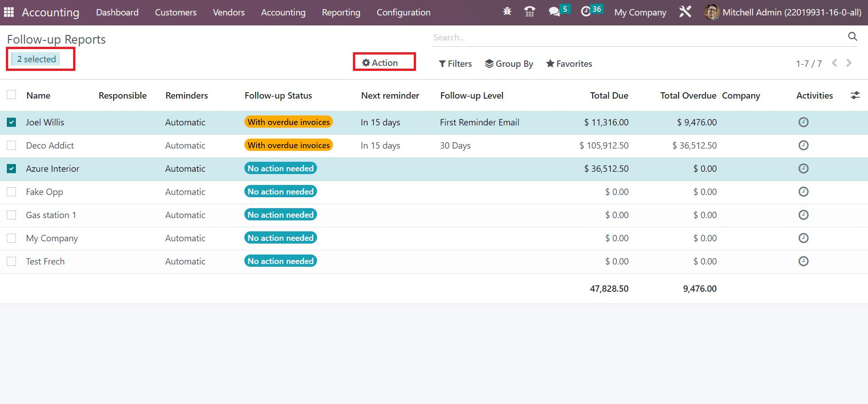Click Fake Opp No action needed badge
Viewport: 868px width, 404px height.
click(x=280, y=191)
